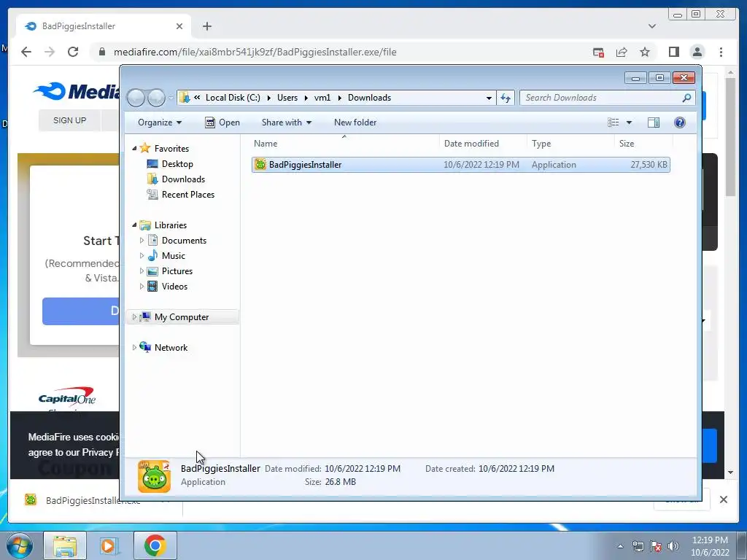This screenshot has height=560, width=747.
Task: Click Explorer's forward navigation button
Action: [x=156, y=98]
